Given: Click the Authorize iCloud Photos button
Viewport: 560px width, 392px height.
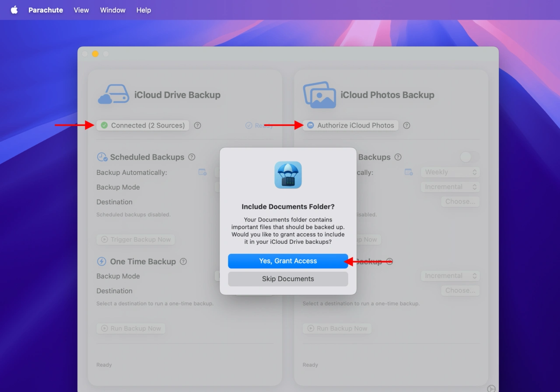Looking at the screenshot, I should (350, 125).
